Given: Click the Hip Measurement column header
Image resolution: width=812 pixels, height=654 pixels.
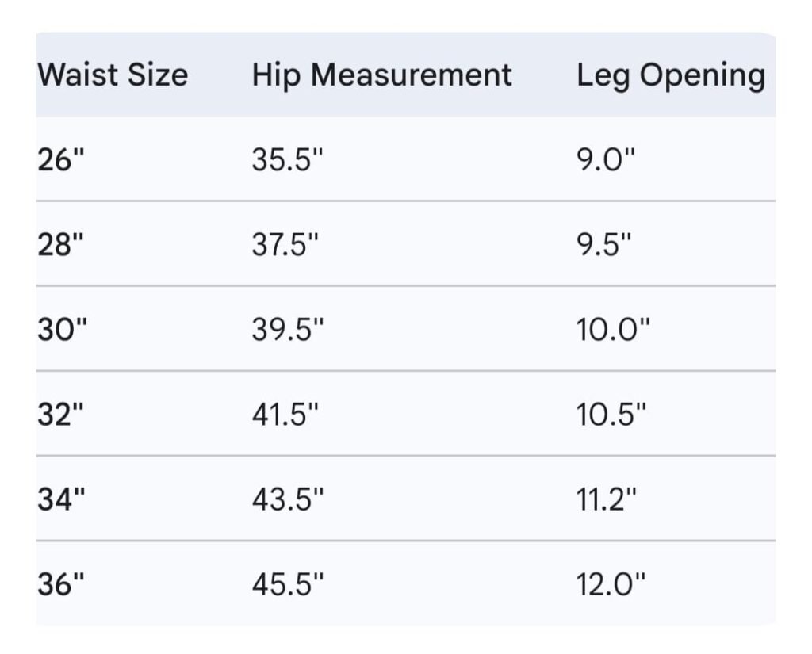Looking at the screenshot, I should 381,75.
